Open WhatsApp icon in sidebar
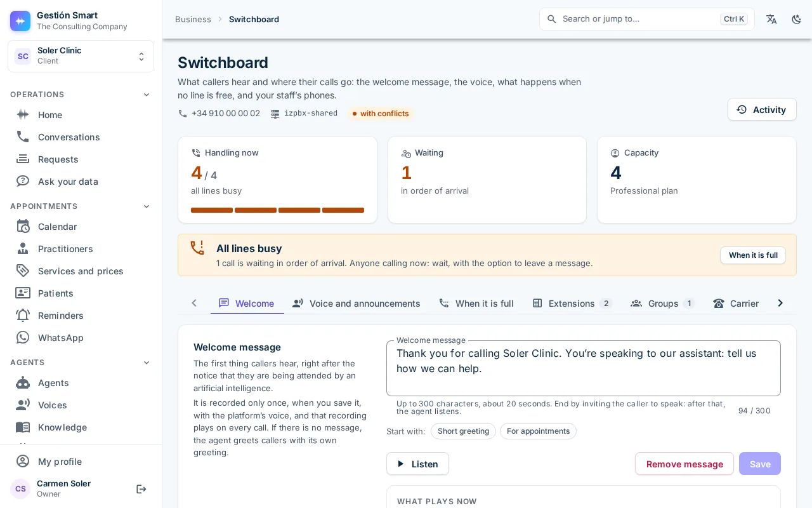 [x=23, y=338]
